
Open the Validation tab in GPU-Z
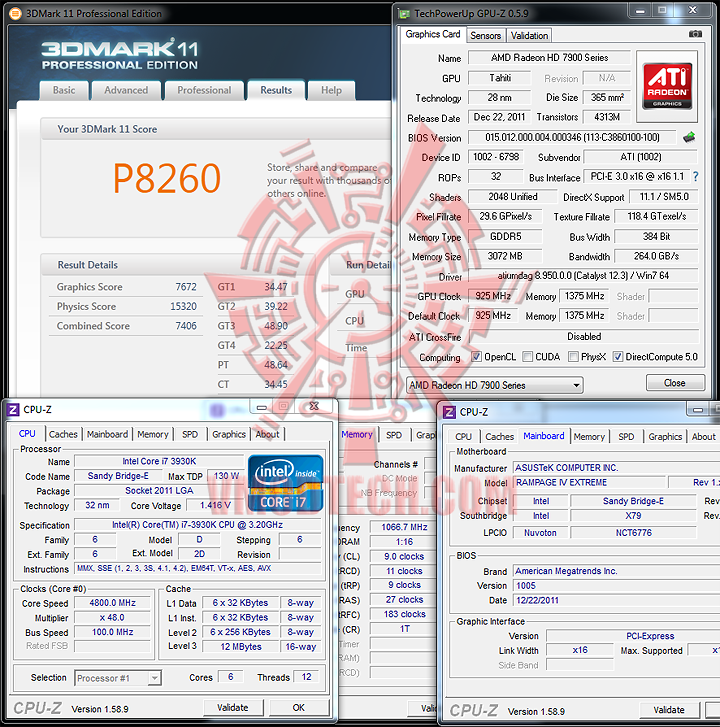[x=529, y=36]
